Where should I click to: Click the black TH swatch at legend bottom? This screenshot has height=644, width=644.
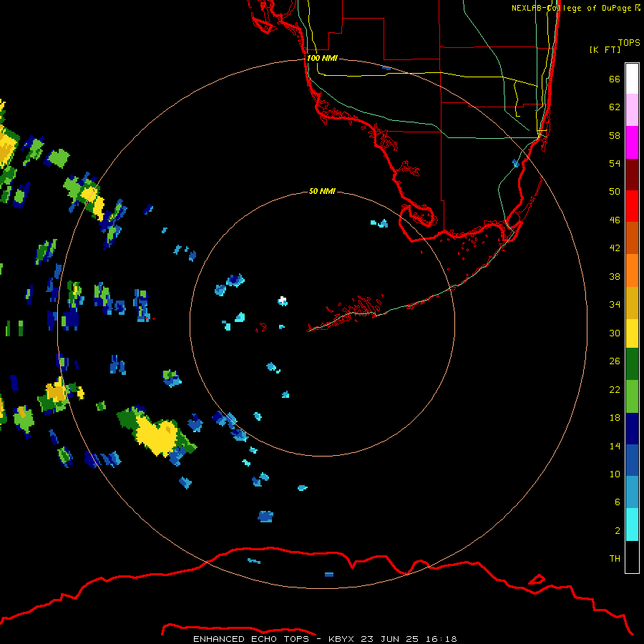pos(632,557)
